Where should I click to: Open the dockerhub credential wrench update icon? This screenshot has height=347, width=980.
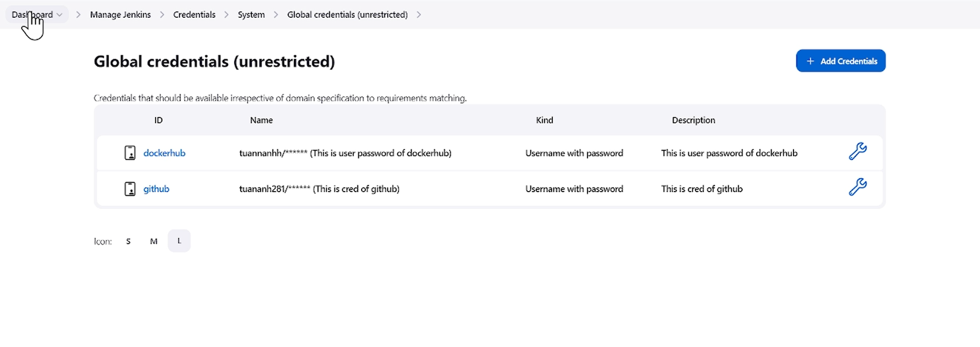(x=857, y=152)
